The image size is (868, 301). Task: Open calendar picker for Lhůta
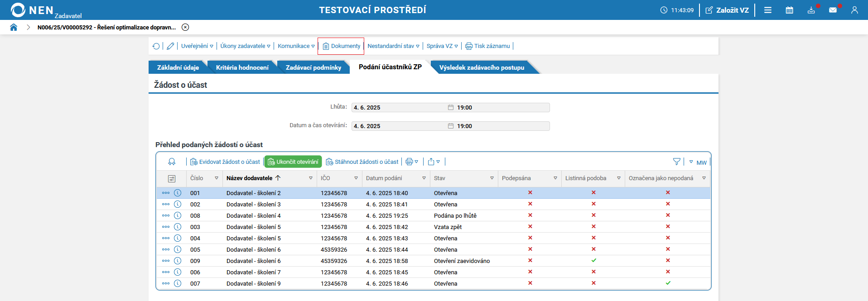[x=451, y=107]
